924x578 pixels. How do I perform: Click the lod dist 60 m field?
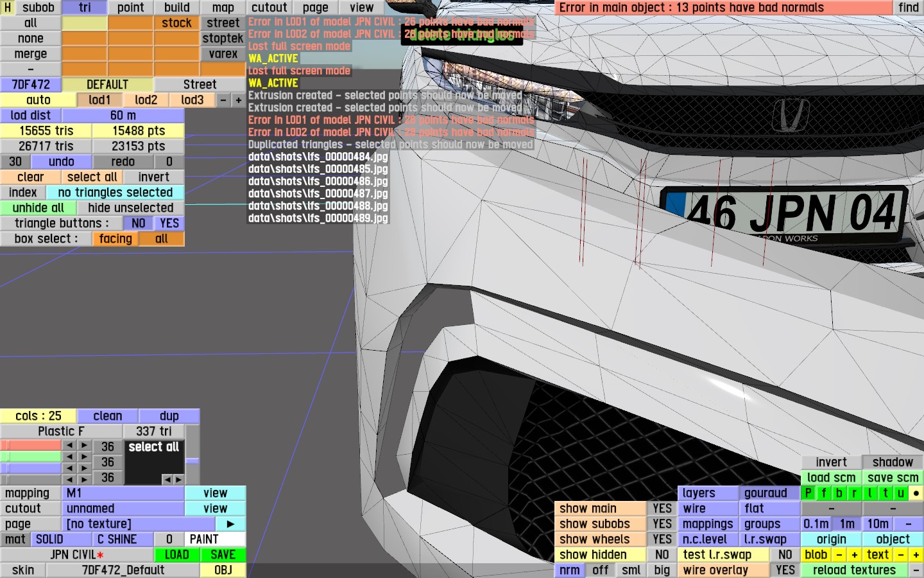123,116
